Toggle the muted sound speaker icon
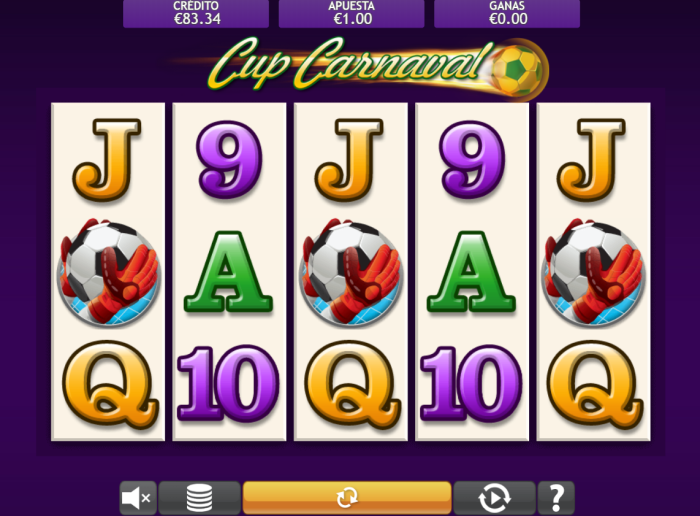The width and height of the screenshot is (700, 516). (x=138, y=498)
